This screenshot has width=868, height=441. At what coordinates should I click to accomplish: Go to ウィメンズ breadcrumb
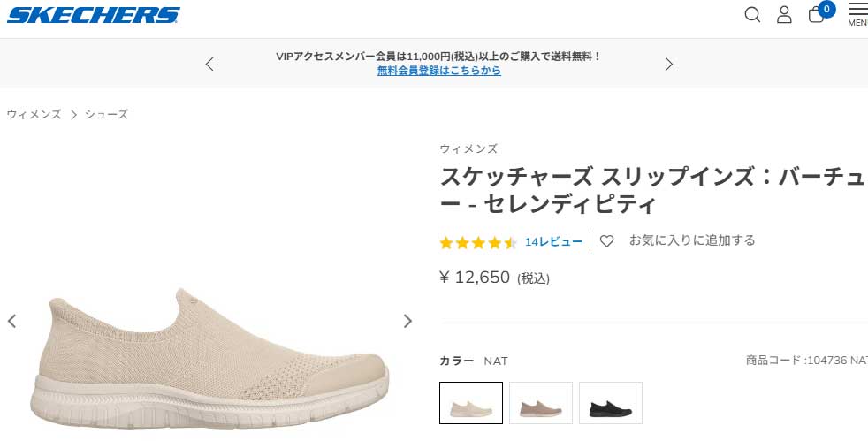tap(34, 115)
